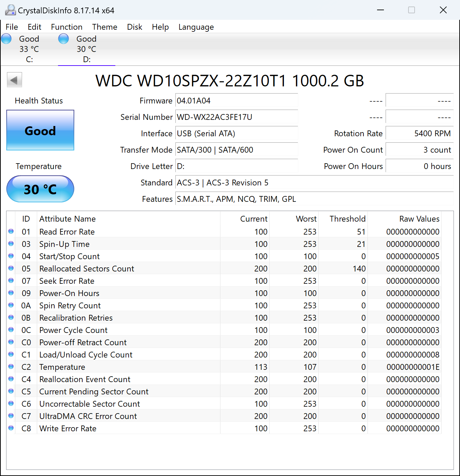Open the File menu

pos(12,27)
